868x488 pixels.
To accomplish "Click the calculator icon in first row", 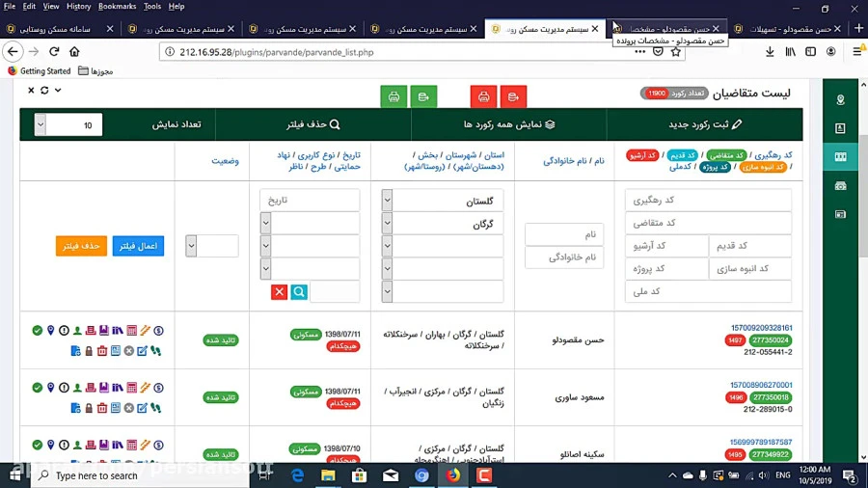I will click(x=131, y=331).
